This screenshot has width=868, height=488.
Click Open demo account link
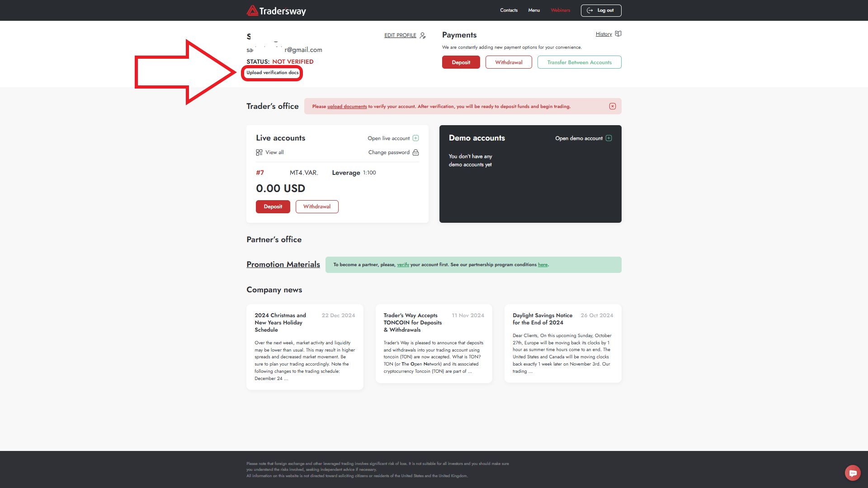tap(579, 138)
